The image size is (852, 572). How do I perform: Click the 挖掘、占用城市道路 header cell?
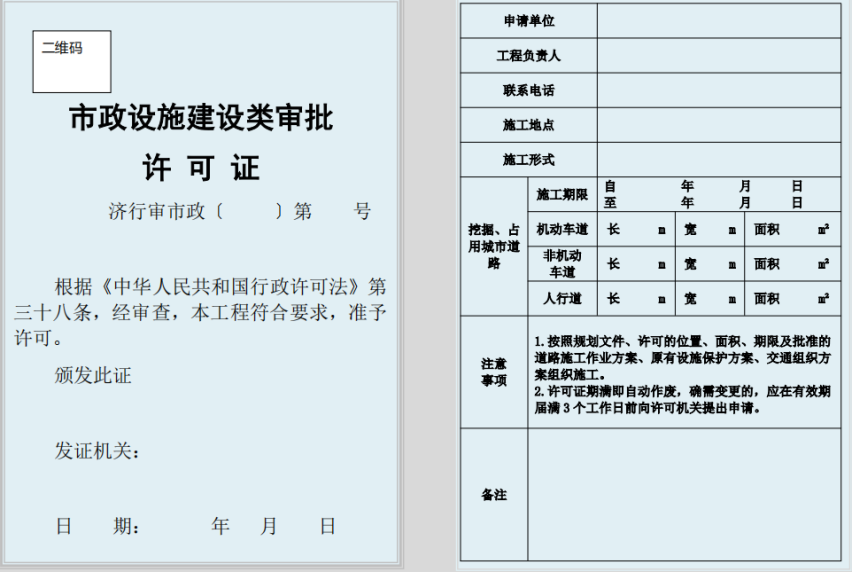(x=494, y=246)
